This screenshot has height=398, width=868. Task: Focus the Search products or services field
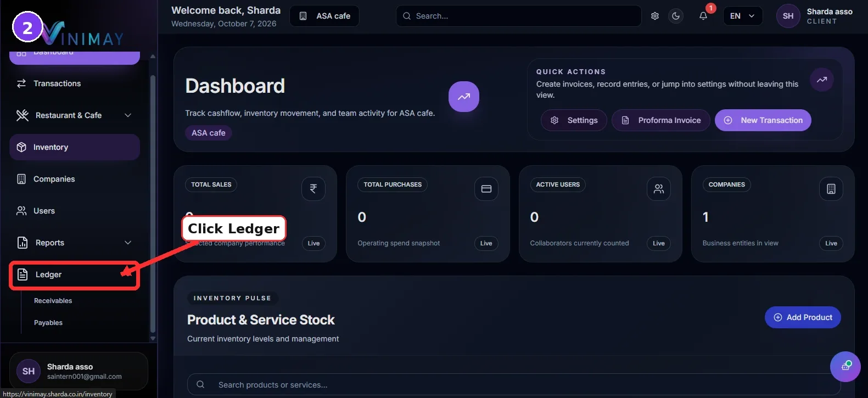pyautogui.click(x=514, y=385)
